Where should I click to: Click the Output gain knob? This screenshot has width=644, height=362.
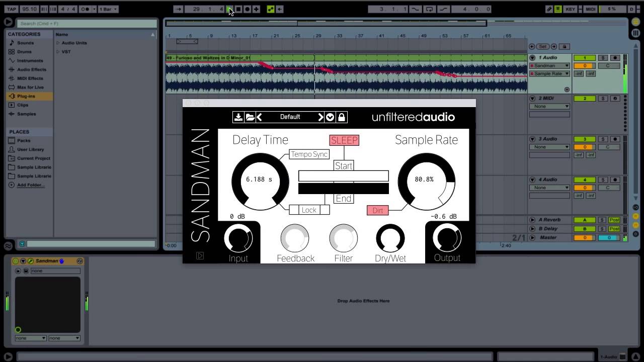447,238
